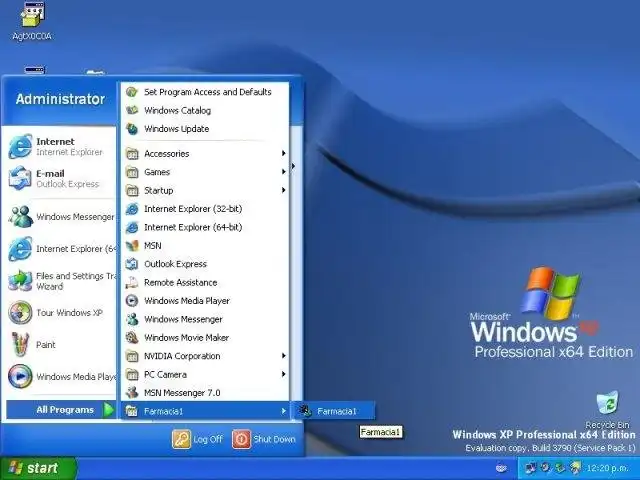Click the Remote Assistance icon

coord(132,282)
